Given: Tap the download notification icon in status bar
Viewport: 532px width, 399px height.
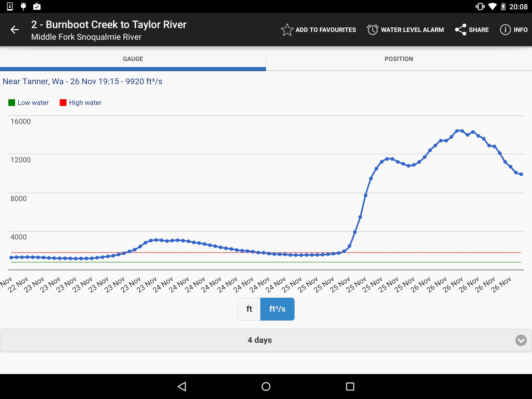Looking at the screenshot, I should tap(10, 6).
